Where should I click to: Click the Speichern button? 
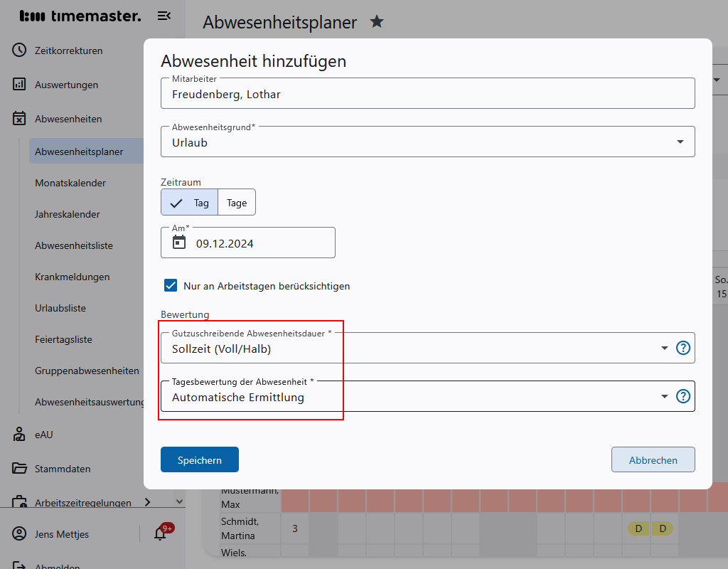(200, 460)
